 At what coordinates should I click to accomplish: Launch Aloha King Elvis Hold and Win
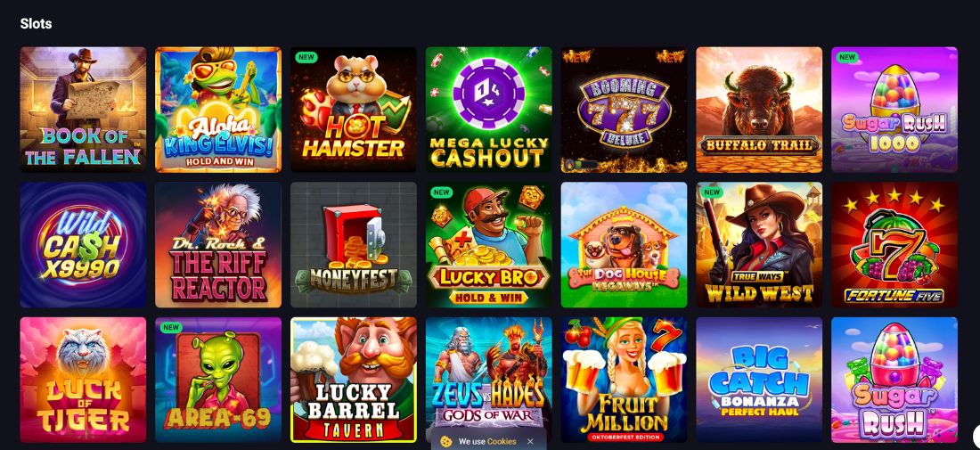click(218, 110)
